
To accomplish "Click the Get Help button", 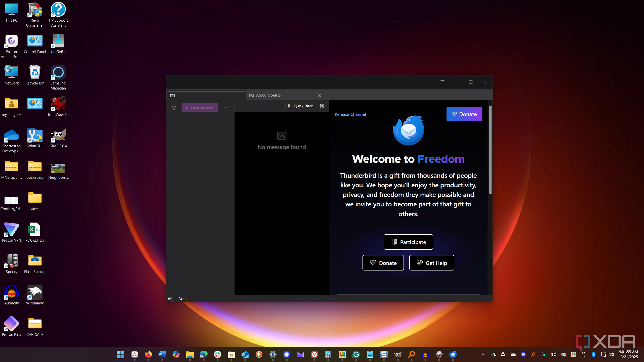I will click(x=432, y=263).
